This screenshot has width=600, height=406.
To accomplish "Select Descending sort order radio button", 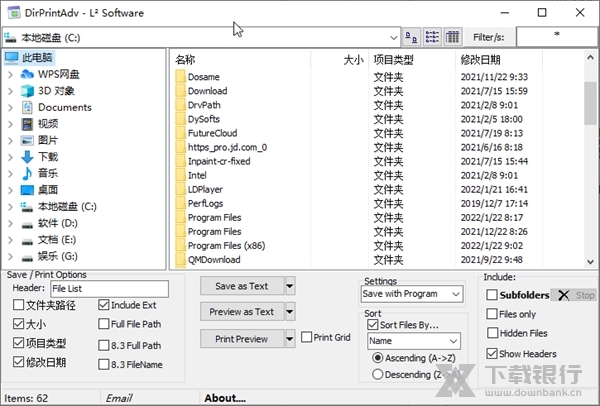I will [376, 374].
